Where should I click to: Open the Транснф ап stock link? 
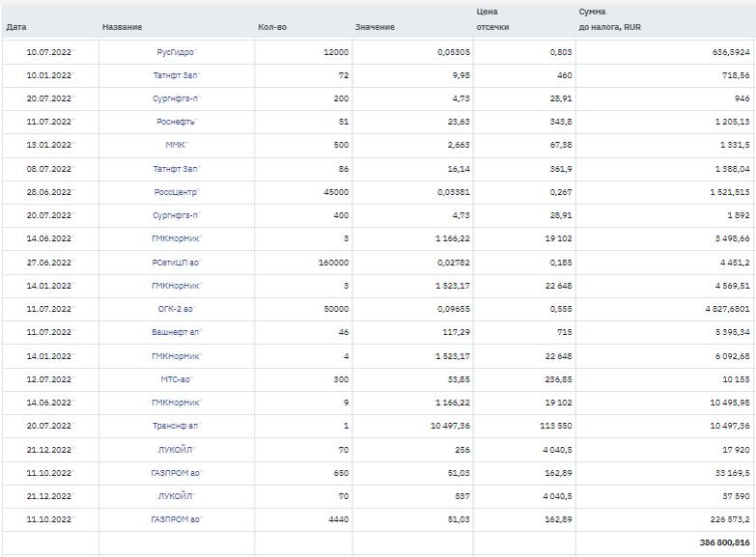tap(175, 426)
